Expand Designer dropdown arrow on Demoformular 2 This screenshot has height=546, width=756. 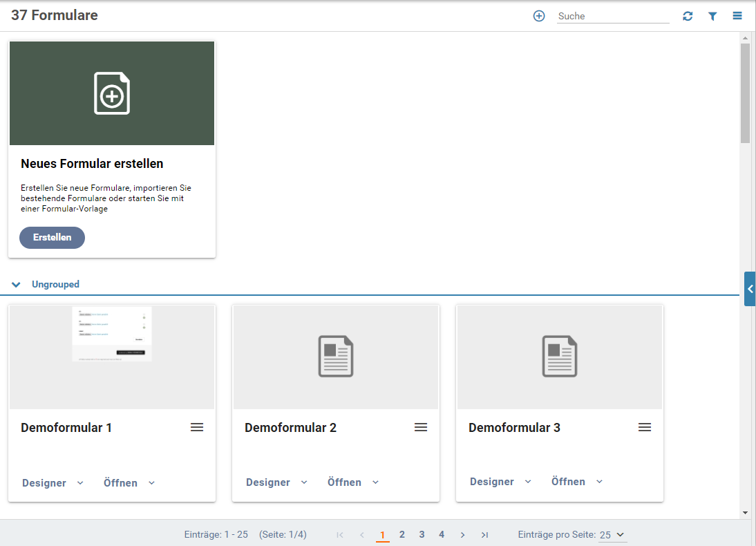304,482
